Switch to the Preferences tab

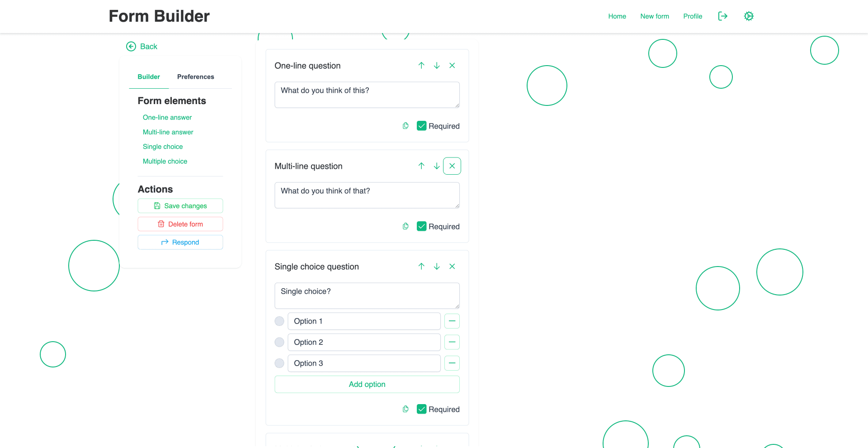195,76
